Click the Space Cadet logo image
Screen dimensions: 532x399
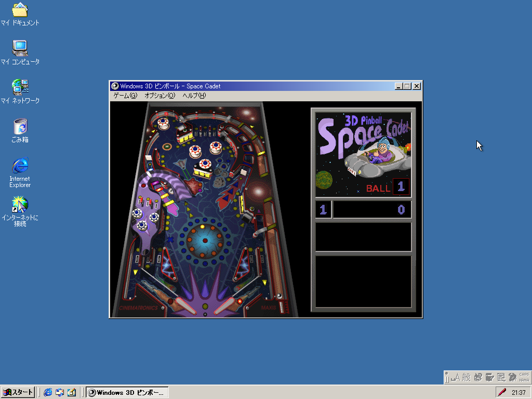coord(363,155)
